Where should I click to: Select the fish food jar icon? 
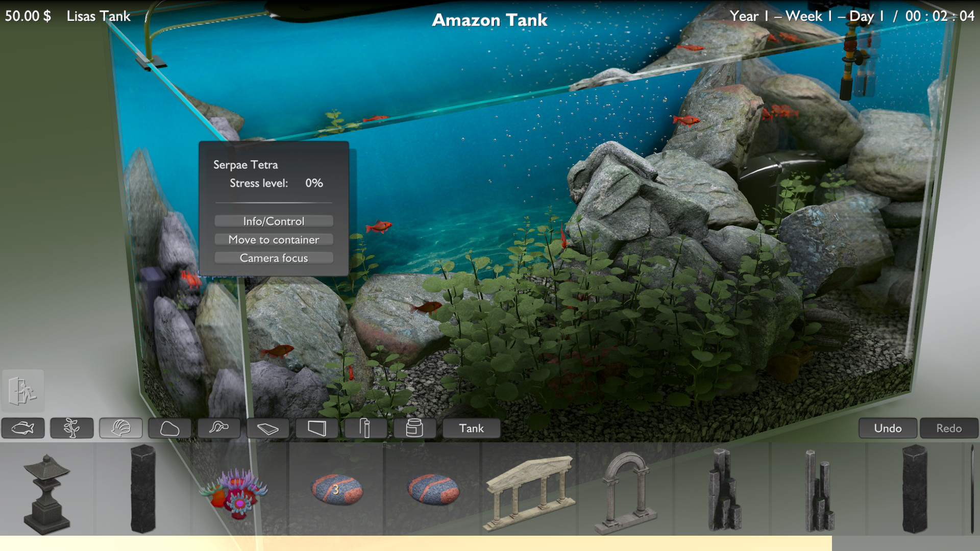click(414, 428)
